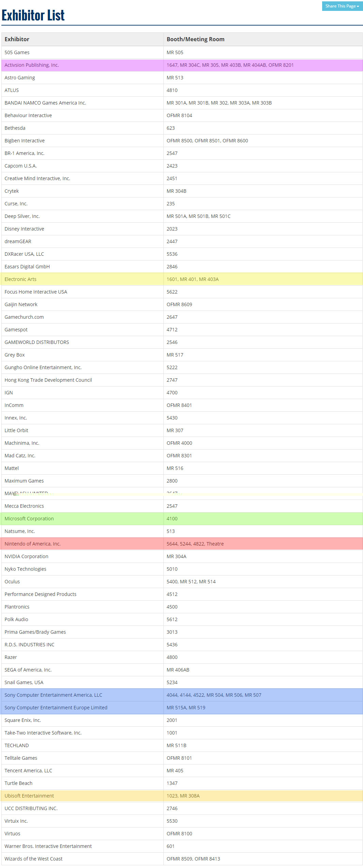Screen dimensions: 363x868
Task: Open the Share This Page dropdown
Action: 342,6
